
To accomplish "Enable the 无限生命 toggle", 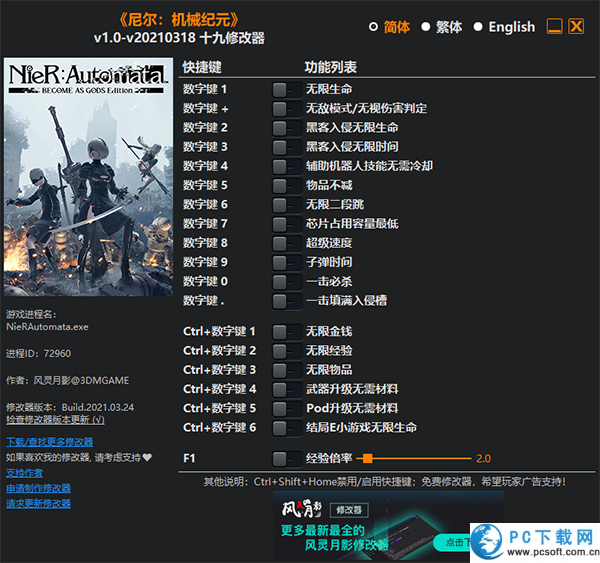I will tap(287, 89).
